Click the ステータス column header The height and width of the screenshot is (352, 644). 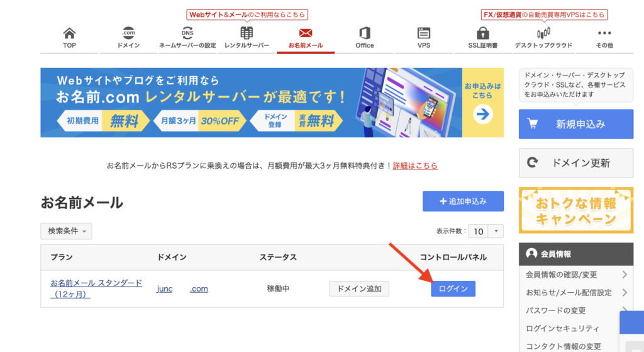pyautogui.click(x=278, y=258)
